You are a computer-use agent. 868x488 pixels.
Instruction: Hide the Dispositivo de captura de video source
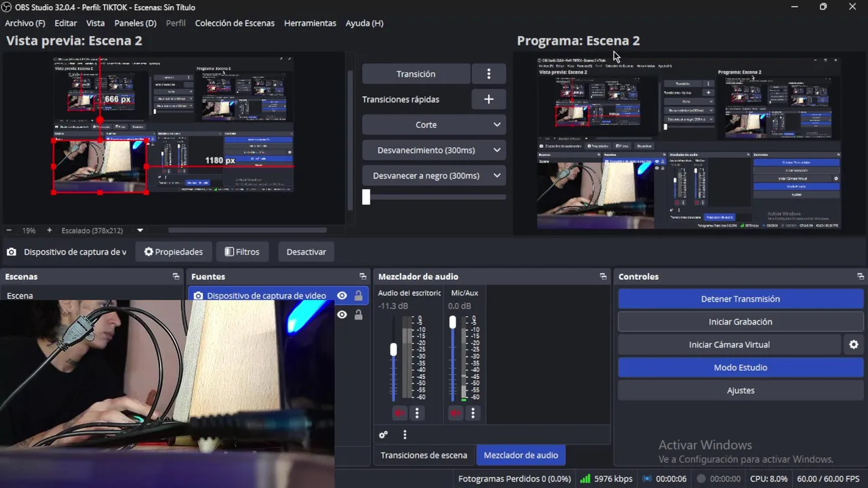pos(342,296)
